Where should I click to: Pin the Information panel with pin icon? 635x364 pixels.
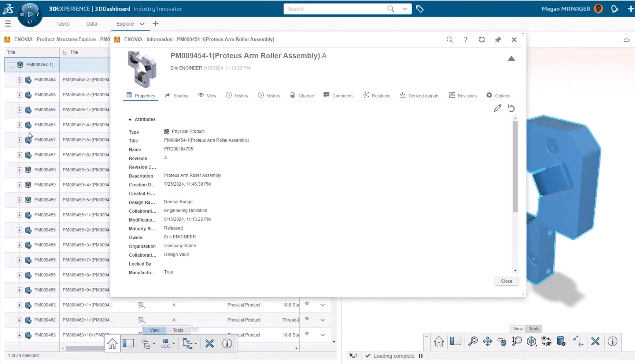pos(498,40)
